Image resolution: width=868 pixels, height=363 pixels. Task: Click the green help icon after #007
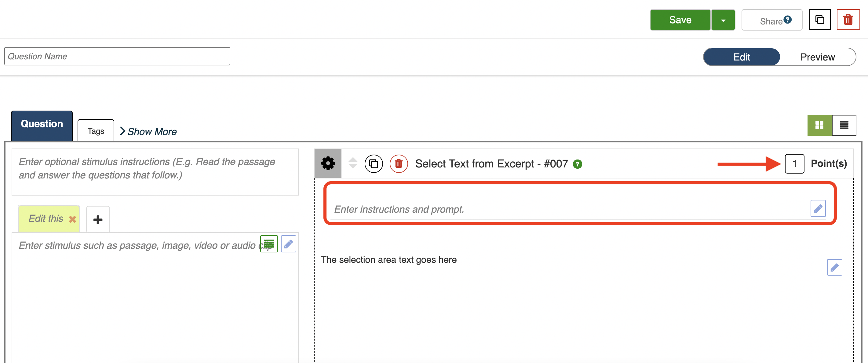click(x=577, y=164)
